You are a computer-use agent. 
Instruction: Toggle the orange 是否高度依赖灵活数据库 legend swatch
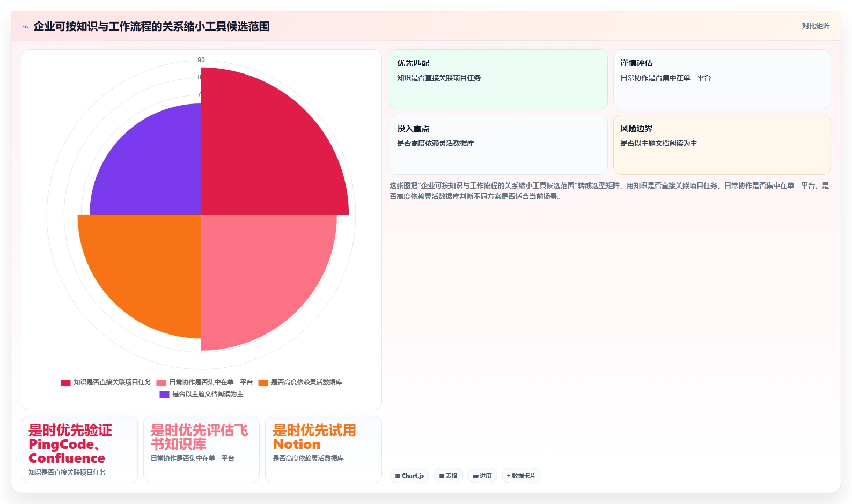pos(263,383)
